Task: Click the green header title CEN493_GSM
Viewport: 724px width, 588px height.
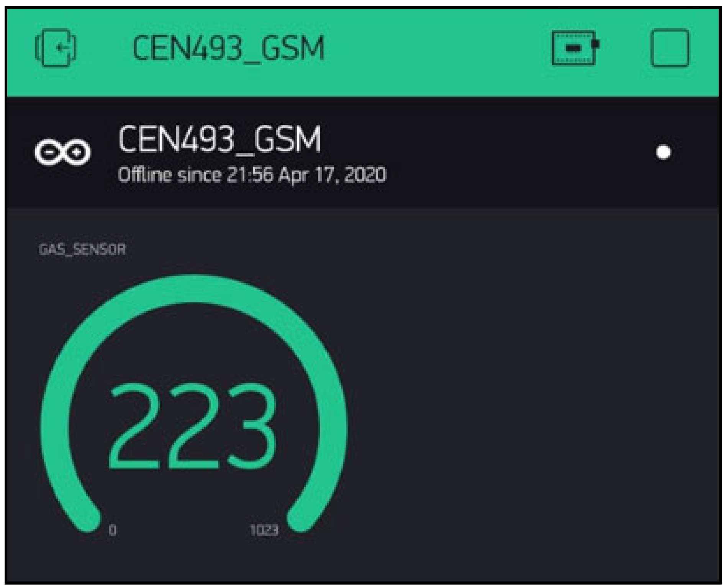Action: click(x=228, y=49)
